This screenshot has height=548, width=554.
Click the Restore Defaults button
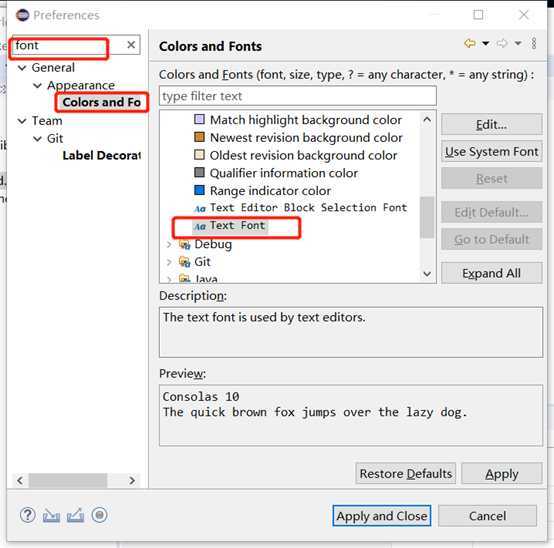click(406, 473)
